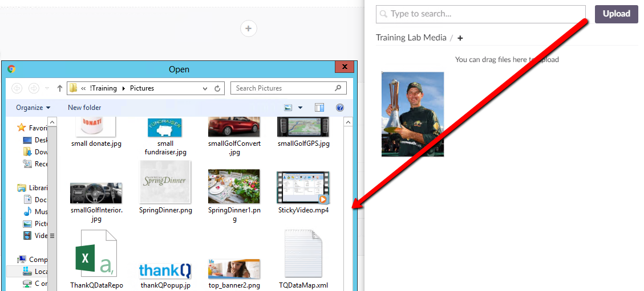Select the ThankQDataRepo Excel file icon
Image resolution: width=644 pixels, height=291 pixels.
click(96, 253)
